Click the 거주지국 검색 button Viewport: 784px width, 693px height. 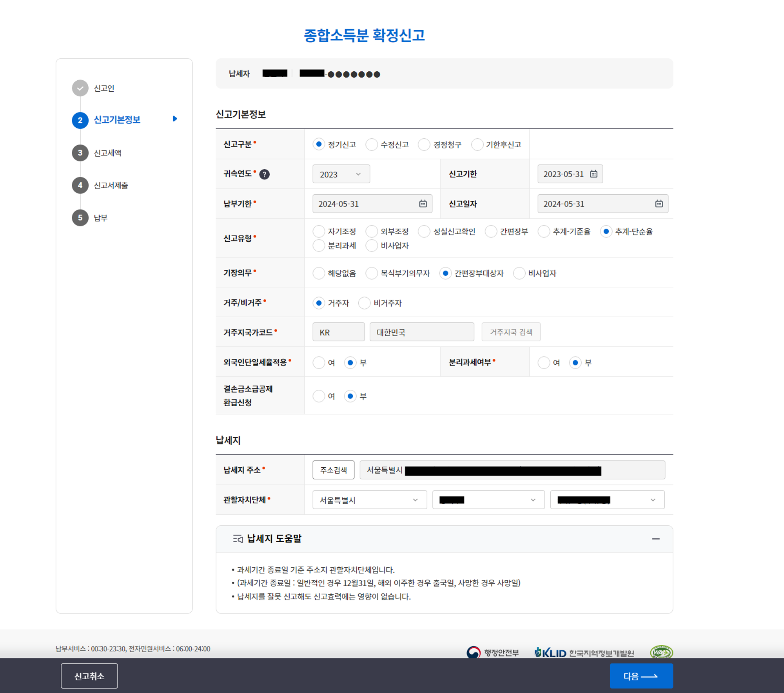coord(511,332)
